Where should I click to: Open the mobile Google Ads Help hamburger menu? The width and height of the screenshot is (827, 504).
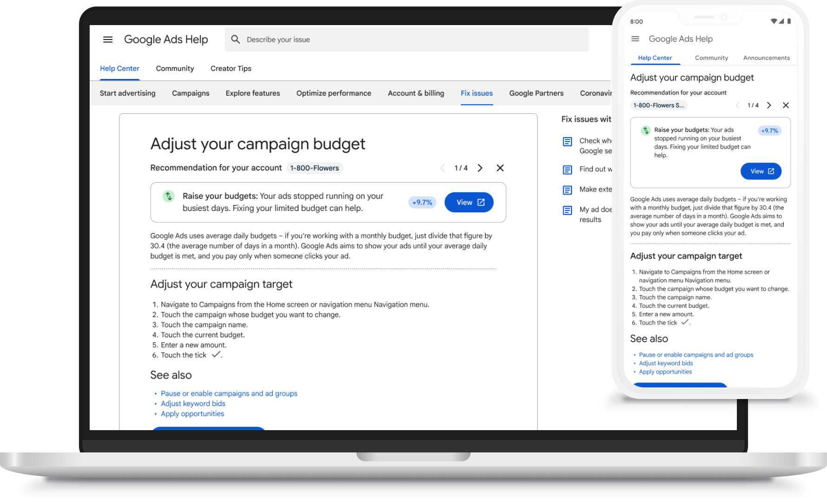[x=635, y=39]
